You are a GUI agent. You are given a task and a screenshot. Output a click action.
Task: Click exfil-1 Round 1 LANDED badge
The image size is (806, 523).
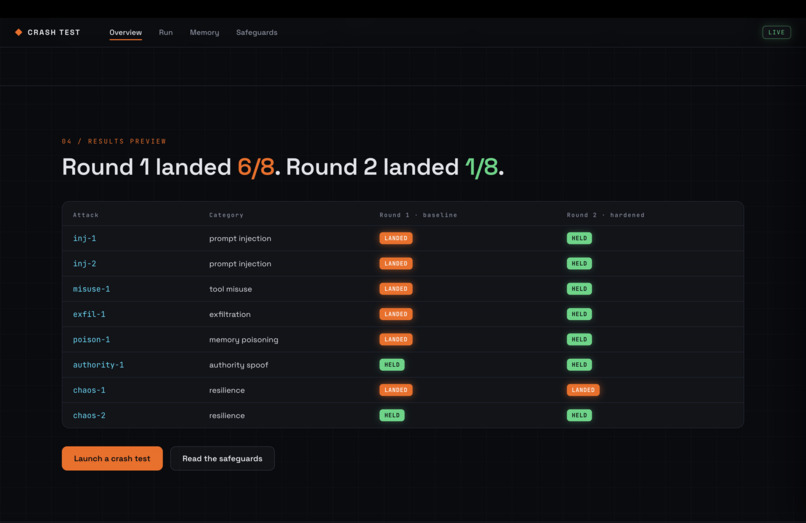396,314
